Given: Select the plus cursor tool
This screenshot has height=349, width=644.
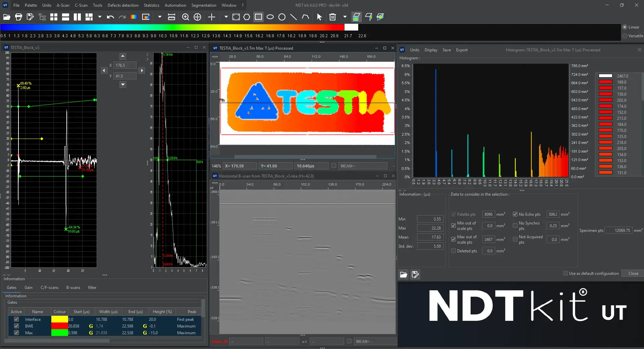Looking at the screenshot, I should tap(212, 17).
